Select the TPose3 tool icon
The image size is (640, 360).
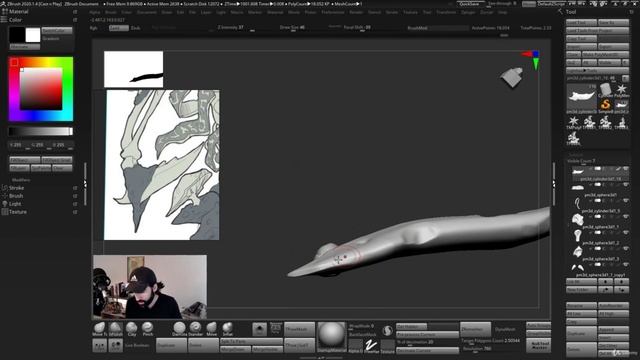(622, 122)
